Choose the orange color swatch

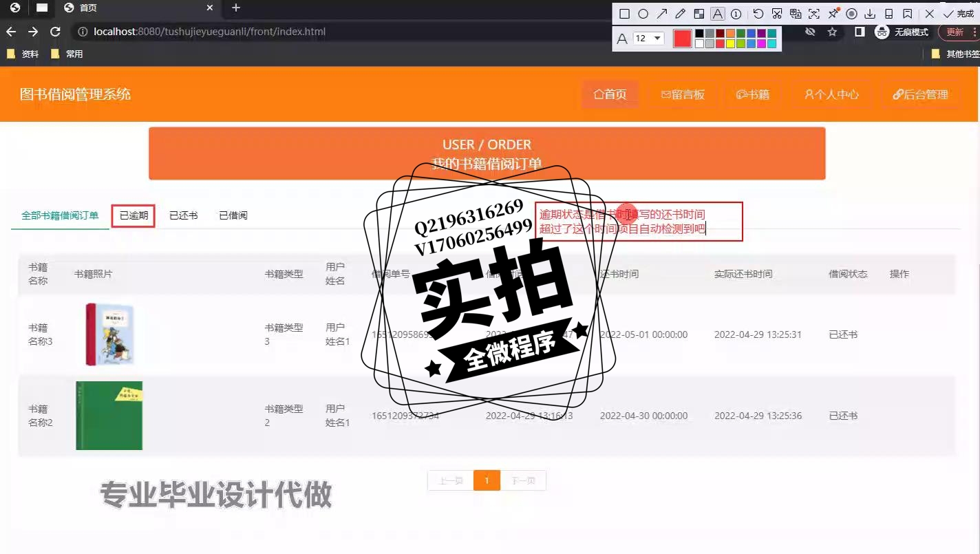[731, 33]
